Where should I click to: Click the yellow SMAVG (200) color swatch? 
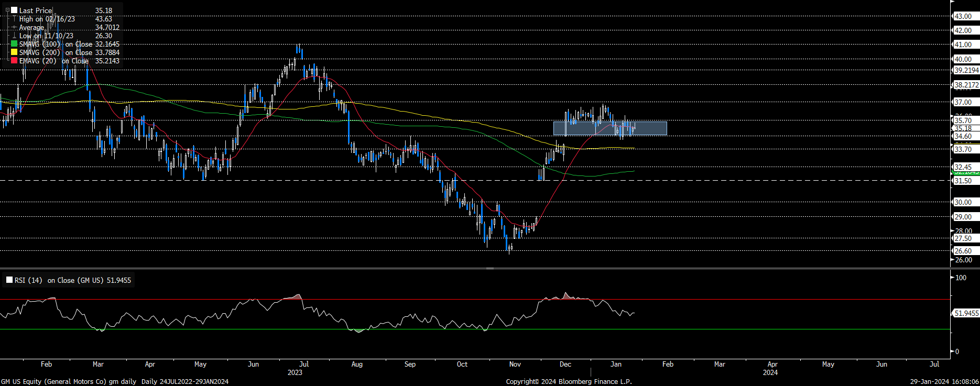(14, 52)
